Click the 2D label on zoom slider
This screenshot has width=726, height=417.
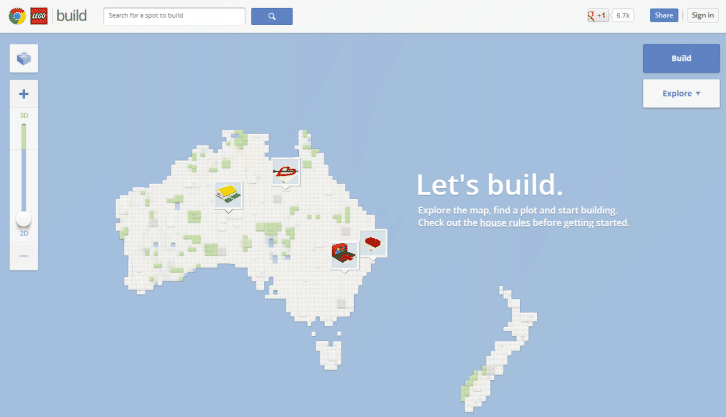(24, 233)
